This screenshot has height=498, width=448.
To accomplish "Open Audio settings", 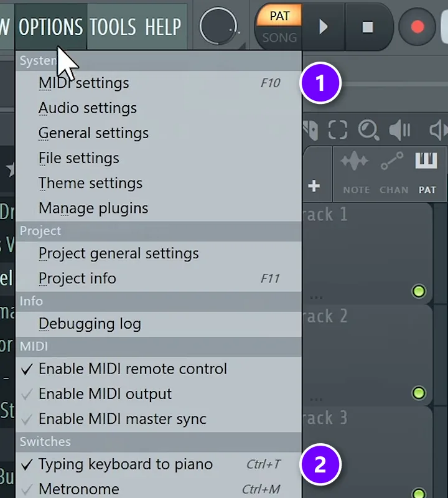I will pos(159,108).
